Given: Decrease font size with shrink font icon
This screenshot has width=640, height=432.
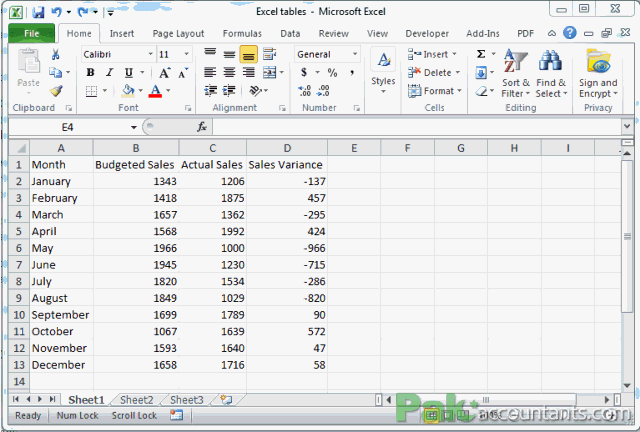Looking at the screenshot, I should pyautogui.click(x=182, y=73).
